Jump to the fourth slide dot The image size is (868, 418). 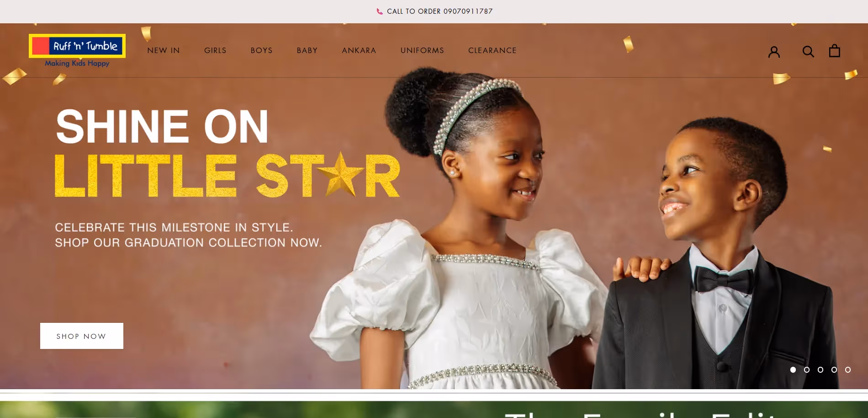pyautogui.click(x=834, y=370)
